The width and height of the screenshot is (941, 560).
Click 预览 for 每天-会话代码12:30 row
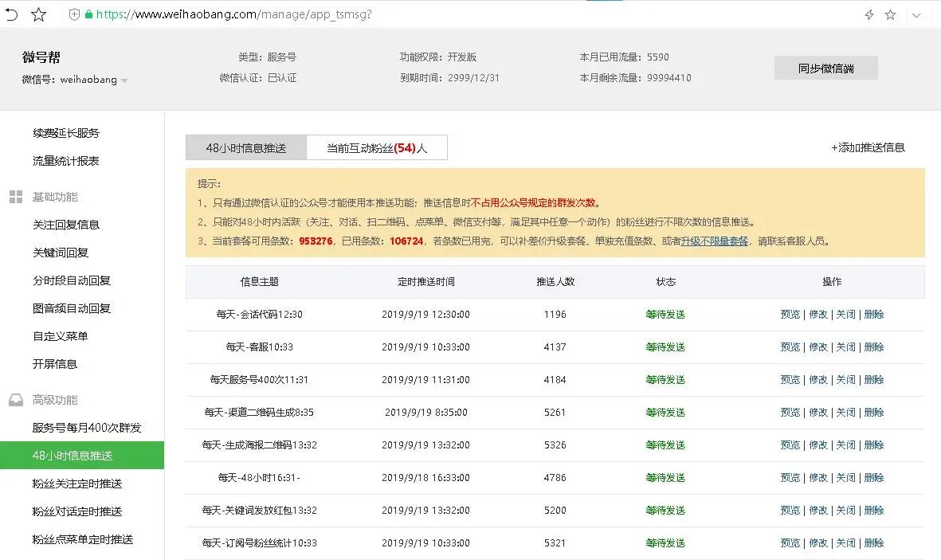pos(790,314)
